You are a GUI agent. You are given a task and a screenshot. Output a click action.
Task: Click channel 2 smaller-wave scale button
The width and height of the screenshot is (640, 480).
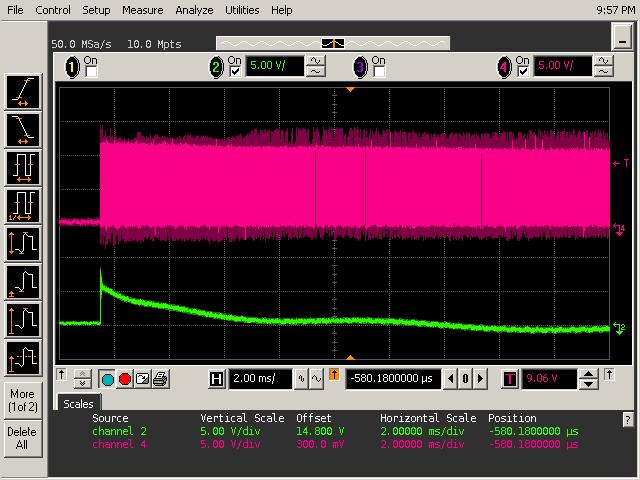pyautogui.click(x=316, y=72)
